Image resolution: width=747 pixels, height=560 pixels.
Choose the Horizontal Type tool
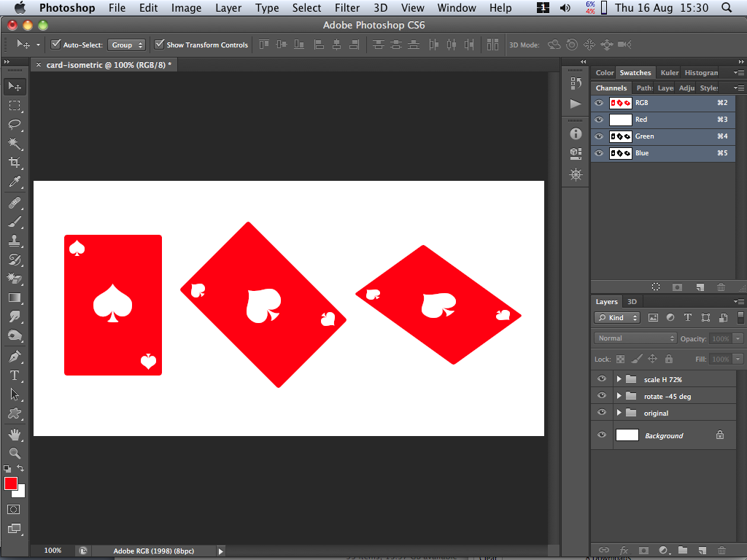(15, 376)
